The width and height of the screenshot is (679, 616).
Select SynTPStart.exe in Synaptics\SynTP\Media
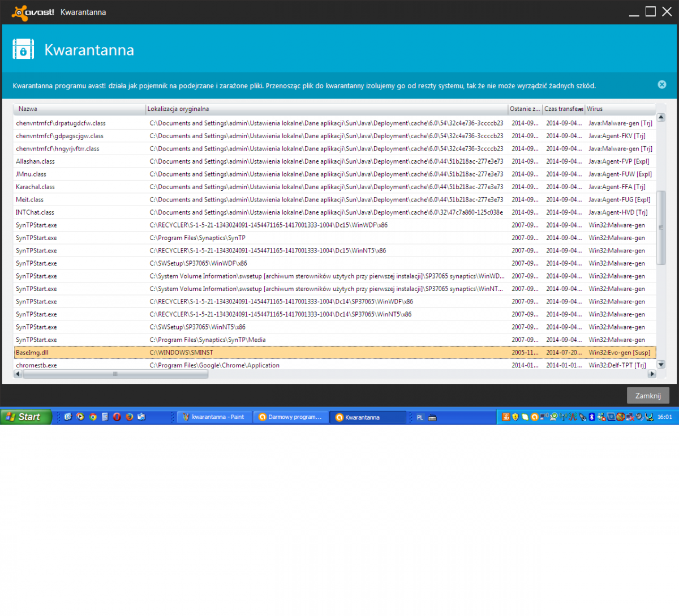pos(335,340)
